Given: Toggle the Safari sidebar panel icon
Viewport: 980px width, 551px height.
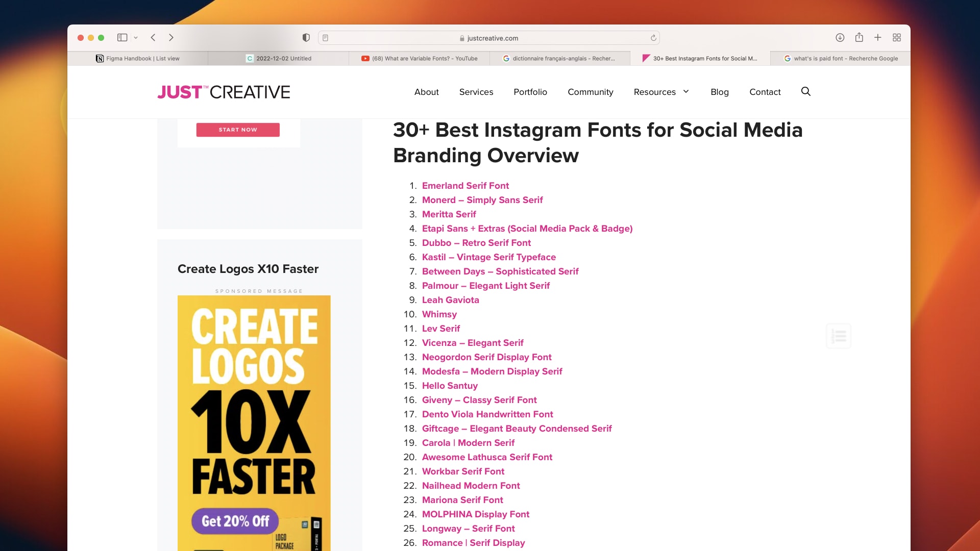Looking at the screenshot, I should 122,38.
